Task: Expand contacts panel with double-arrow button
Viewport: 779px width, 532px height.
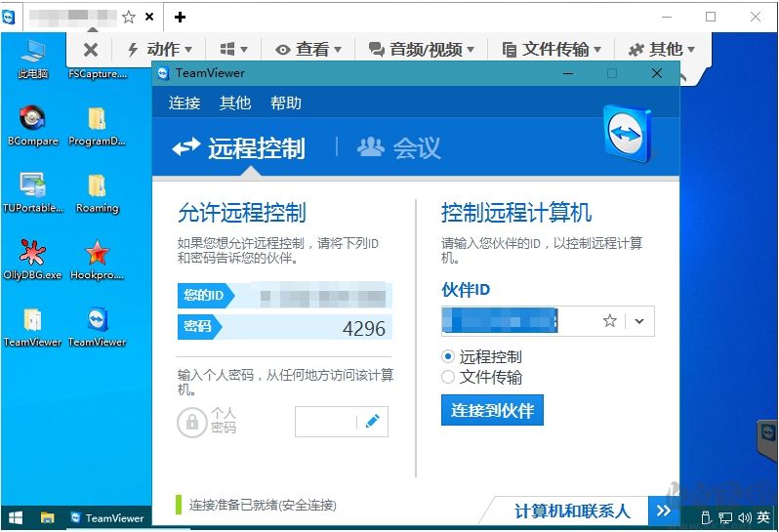Action: tap(663, 511)
